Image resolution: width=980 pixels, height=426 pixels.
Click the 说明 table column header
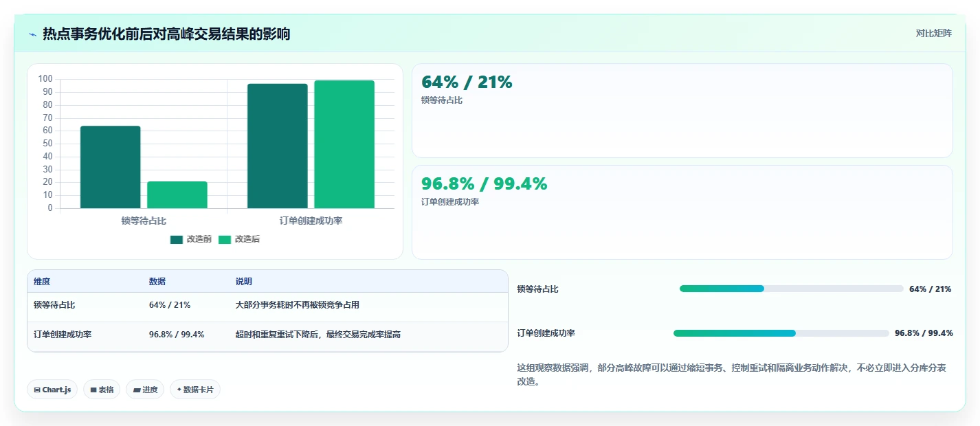pos(244,282)
